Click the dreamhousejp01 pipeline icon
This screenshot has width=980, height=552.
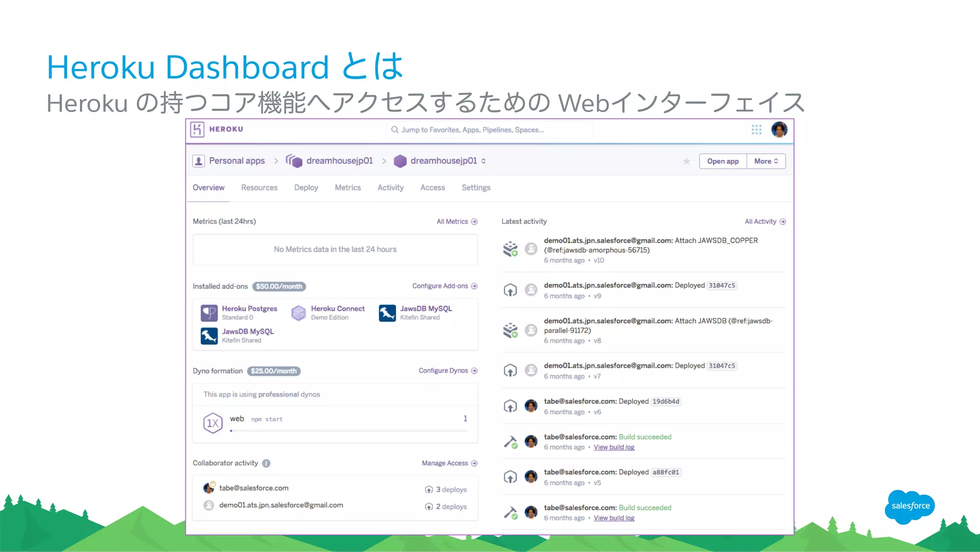pyautogui.click(x=294, y=161)
